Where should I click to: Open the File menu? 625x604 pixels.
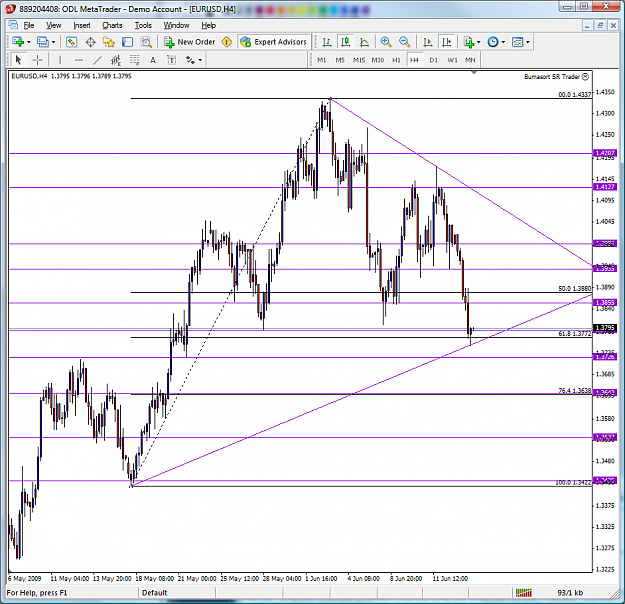(x=29, y=26)
